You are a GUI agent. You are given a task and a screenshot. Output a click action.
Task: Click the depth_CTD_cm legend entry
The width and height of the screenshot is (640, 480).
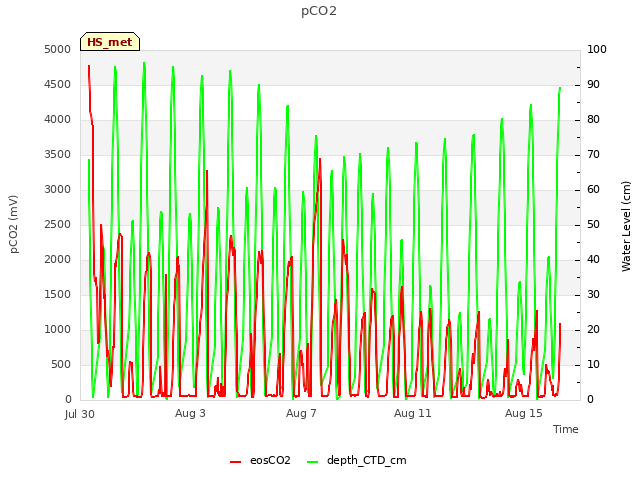(356, 460)
